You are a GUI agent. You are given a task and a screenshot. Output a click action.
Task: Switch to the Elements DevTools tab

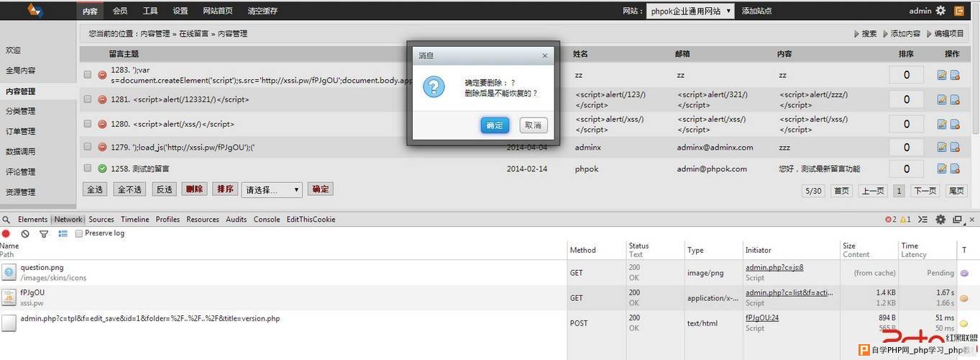pyautogui.click(x=32, y=220)
